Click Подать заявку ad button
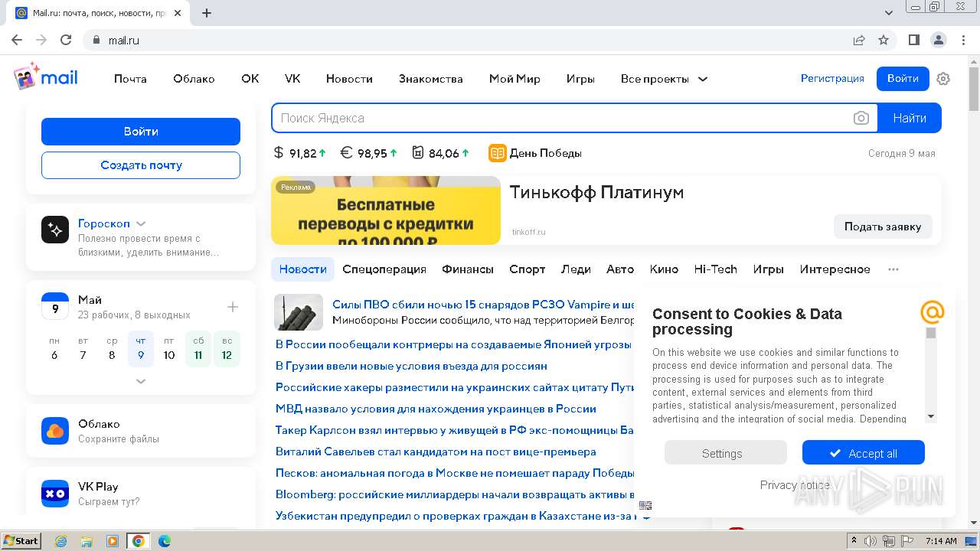This screenshot has width=980, height=551. click(x=883, y=227)
